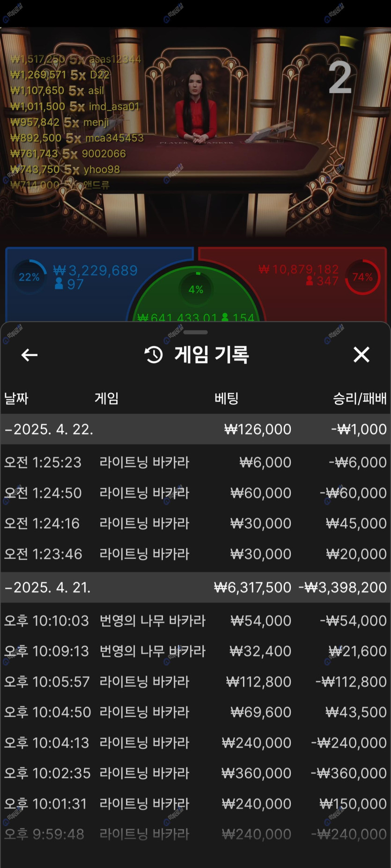Open the 오후 10:10:03 번영의 나무 바카라 record

pos(195,621)
